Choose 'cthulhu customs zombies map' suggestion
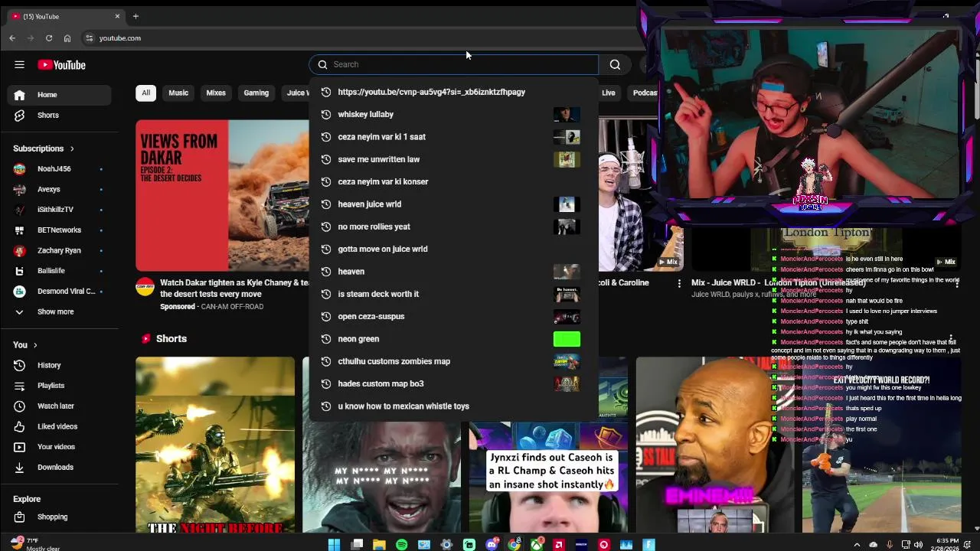This screenshot has width=980, height=551. (454, 361)
